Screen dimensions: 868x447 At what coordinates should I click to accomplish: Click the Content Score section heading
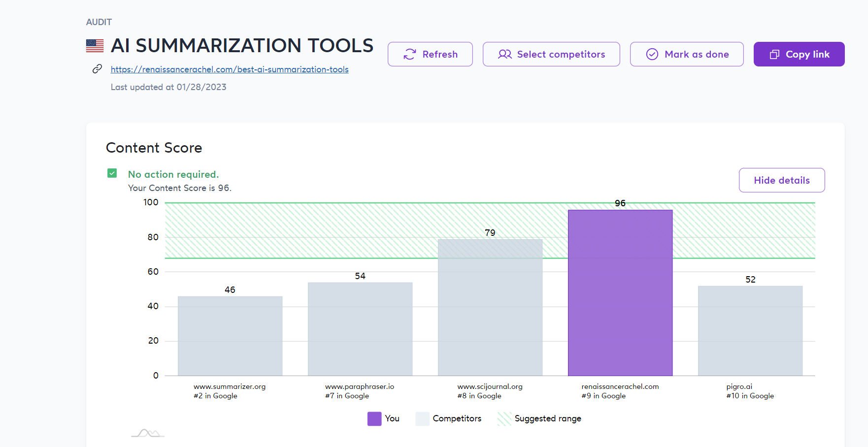coord(154,148)
